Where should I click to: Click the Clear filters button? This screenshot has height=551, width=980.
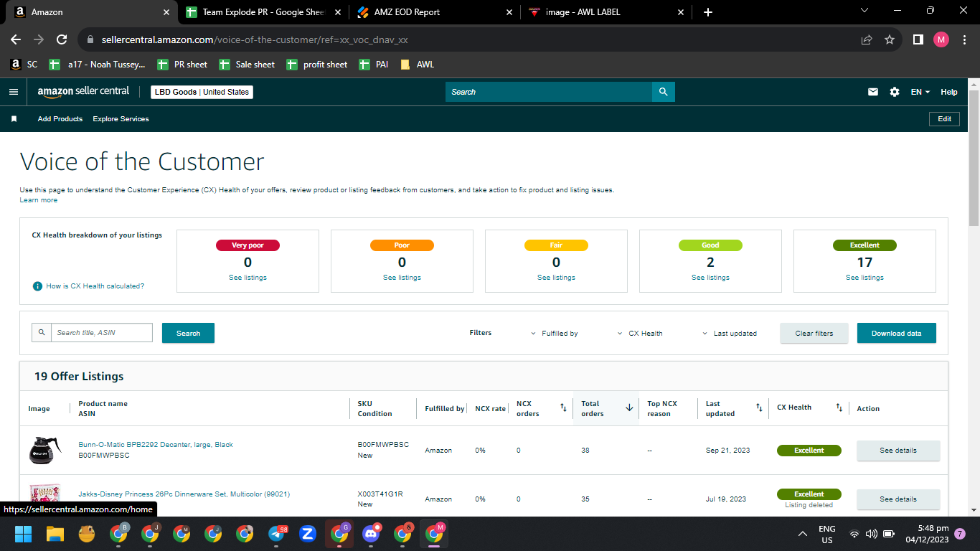point(814,333)
